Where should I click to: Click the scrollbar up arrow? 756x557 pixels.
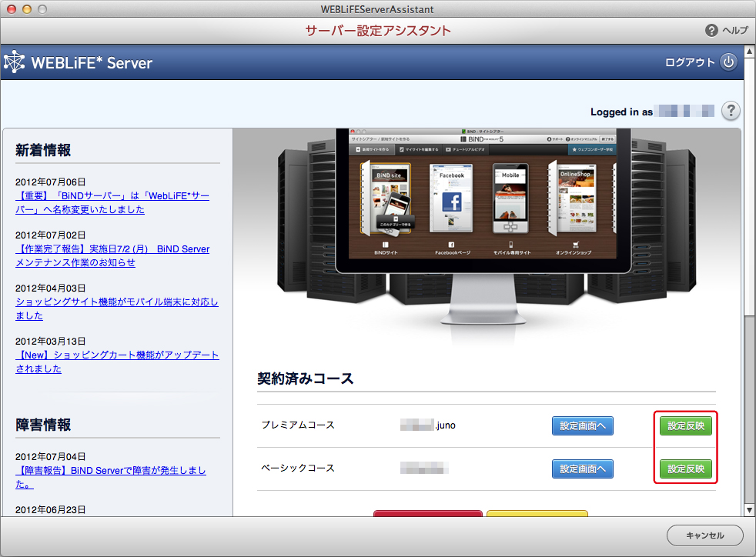click(749, 51)
